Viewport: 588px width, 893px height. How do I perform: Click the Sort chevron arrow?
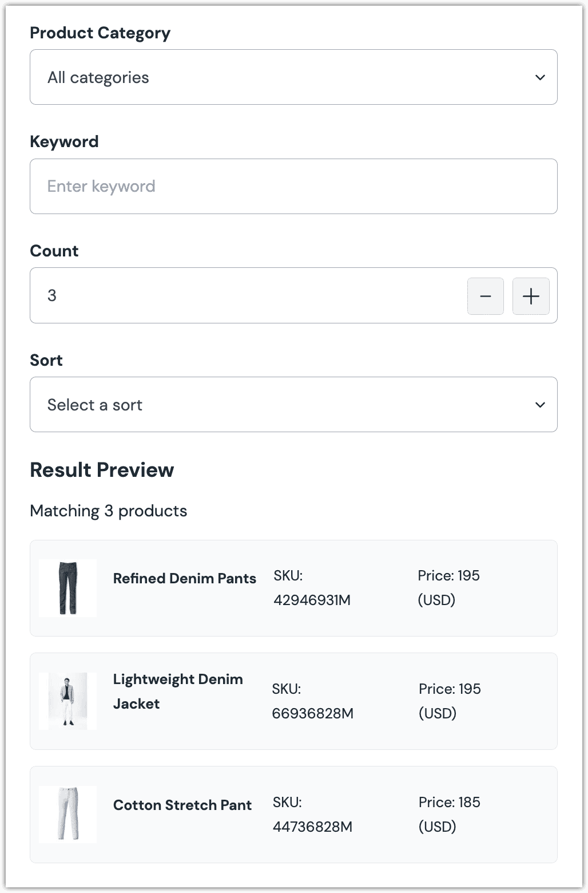[540, 405]
